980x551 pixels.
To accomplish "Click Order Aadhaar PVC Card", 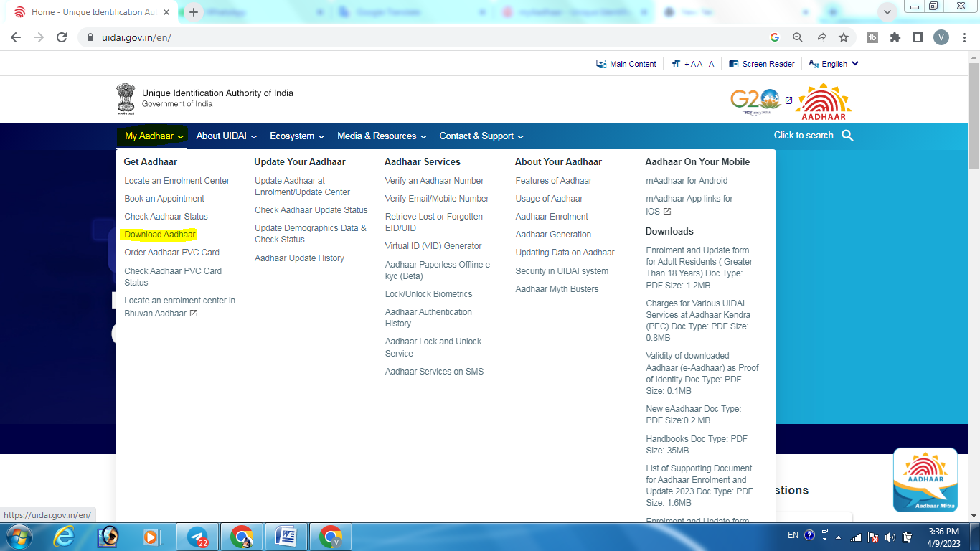I will pos(171,253).
